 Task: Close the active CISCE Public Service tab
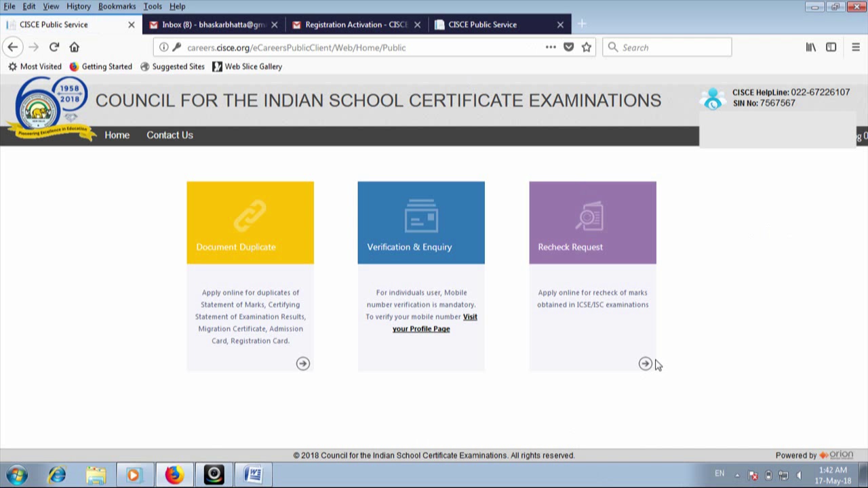(x=132, y=24)
